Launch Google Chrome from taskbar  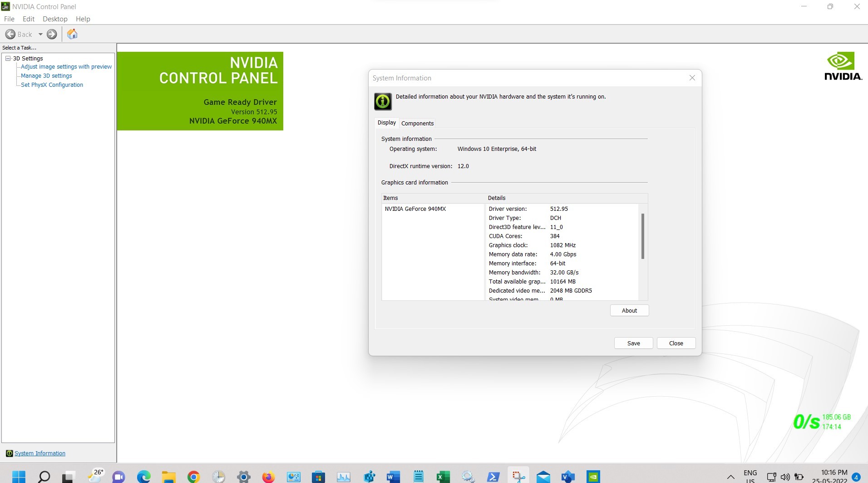click(x=194, y=477)
